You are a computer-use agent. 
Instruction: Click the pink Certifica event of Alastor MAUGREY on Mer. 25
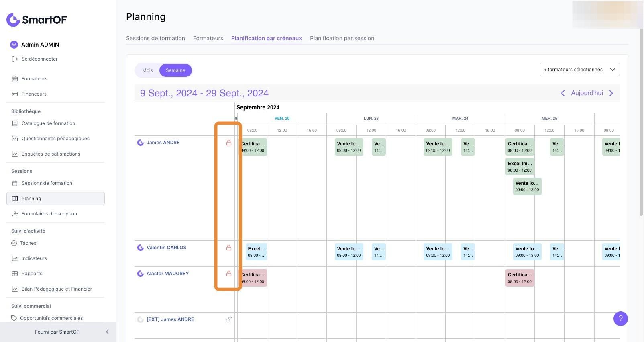[x=520, y=278]
